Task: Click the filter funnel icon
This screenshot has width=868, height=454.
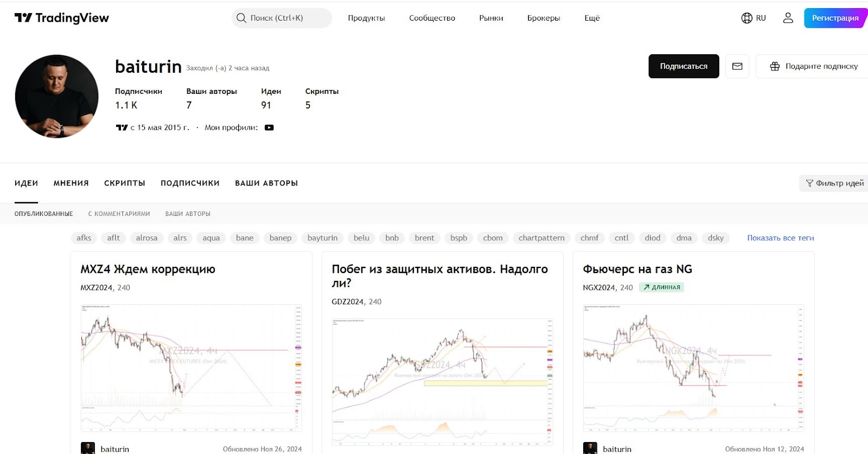Action: click(809, 183)
